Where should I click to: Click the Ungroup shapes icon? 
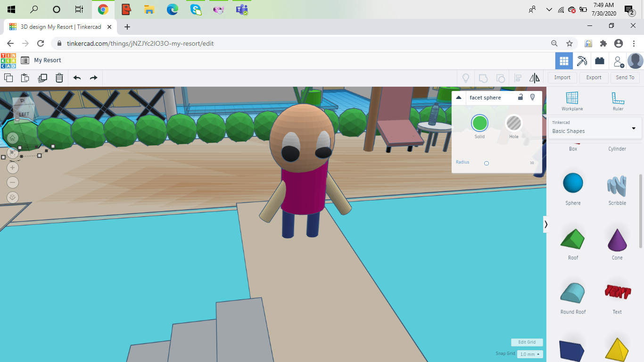coord(501,78)
